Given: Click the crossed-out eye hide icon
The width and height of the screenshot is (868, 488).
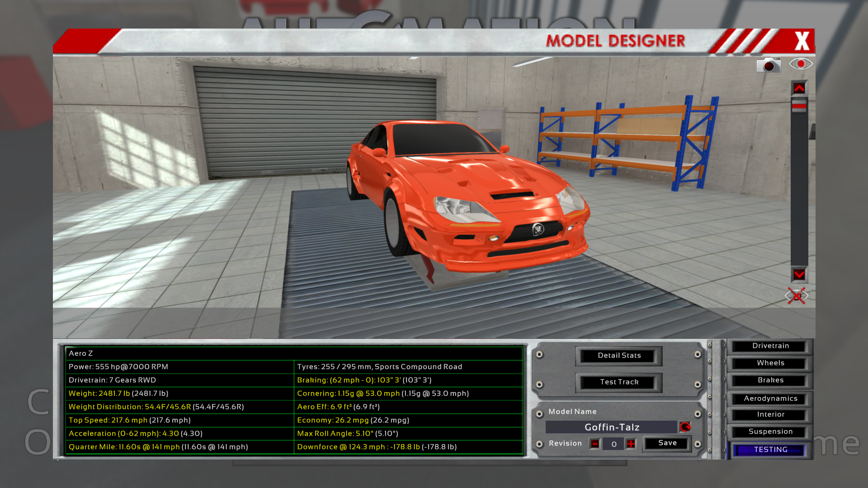Looking at the screenshot, I should point(797,296).
